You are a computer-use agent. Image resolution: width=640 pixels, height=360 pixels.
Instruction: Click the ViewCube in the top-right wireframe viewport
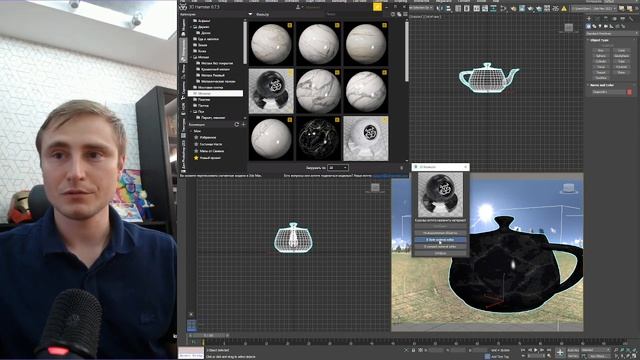pos(569,28)
